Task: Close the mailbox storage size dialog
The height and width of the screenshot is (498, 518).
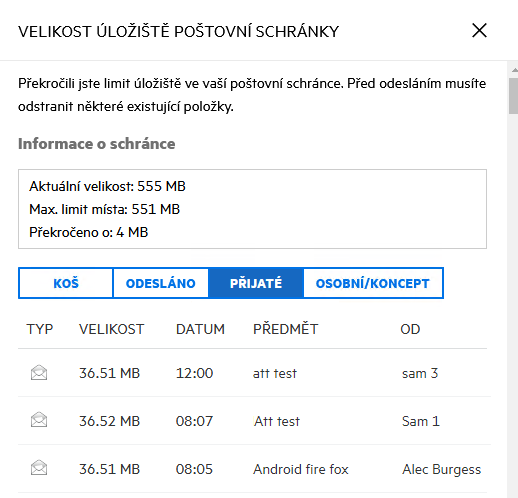Action: [479, 30]
